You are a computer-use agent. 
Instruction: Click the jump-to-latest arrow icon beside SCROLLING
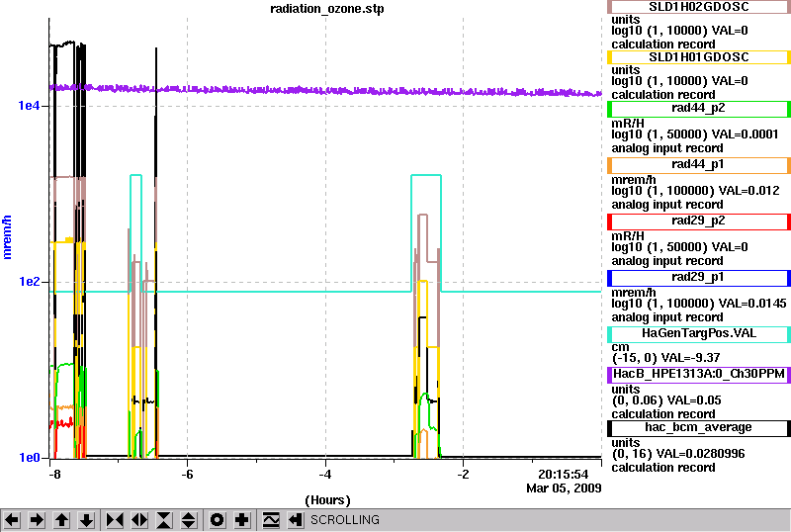pyautogui.click(x=296, y=520)
